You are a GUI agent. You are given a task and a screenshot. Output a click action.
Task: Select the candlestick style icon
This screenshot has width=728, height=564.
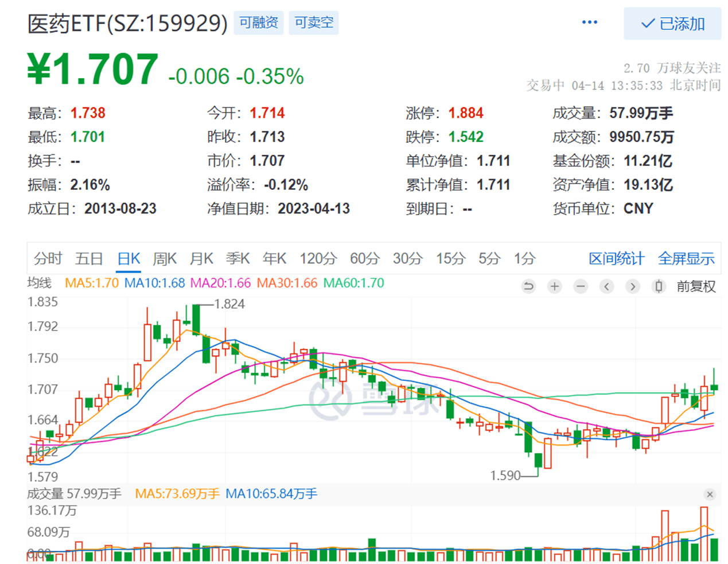tap(658, 286)
